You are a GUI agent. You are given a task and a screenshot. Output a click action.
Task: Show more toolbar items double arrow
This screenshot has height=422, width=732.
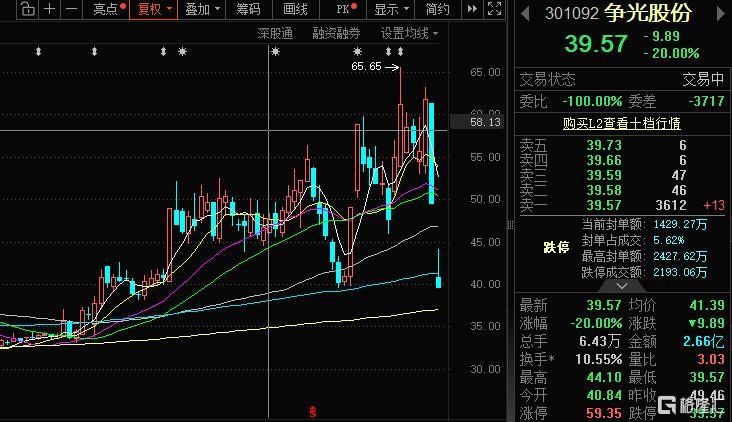(472, 9)
